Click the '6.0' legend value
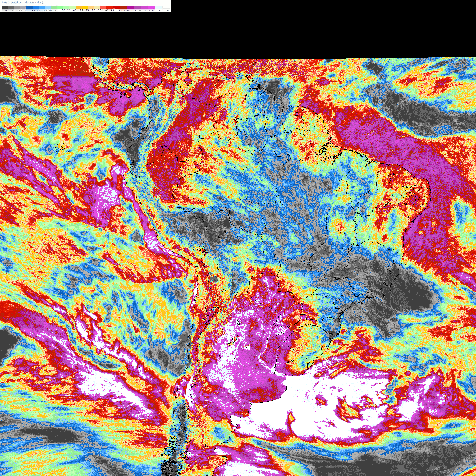 click(75, 10)
